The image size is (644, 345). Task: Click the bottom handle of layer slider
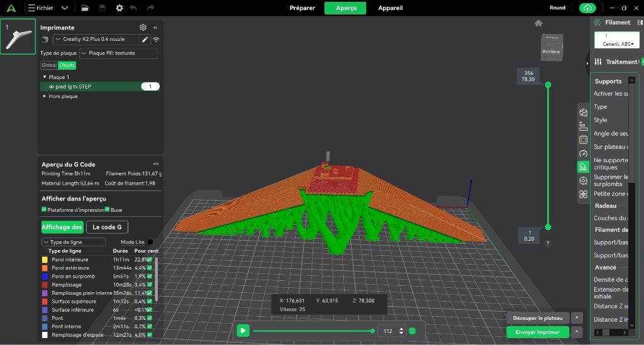click(x=548, y=227)
